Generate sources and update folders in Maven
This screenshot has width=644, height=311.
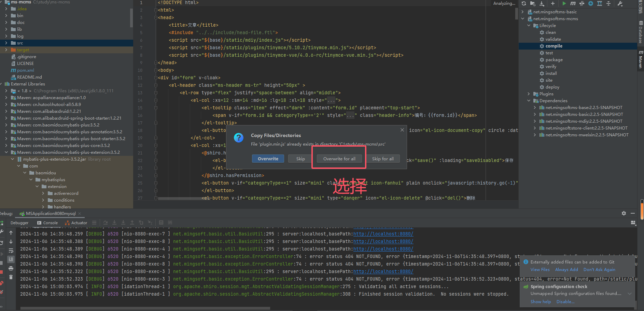pyautogui.click(x=533, y=3)
